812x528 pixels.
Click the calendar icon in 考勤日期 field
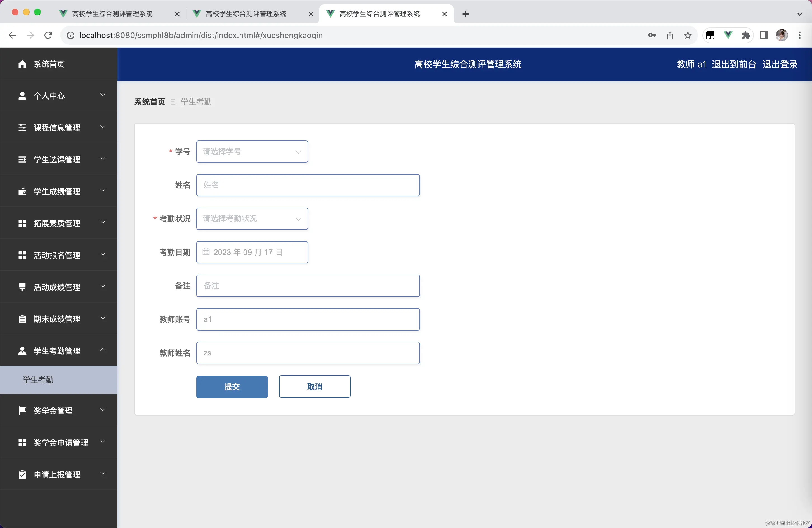click(206, 252)
